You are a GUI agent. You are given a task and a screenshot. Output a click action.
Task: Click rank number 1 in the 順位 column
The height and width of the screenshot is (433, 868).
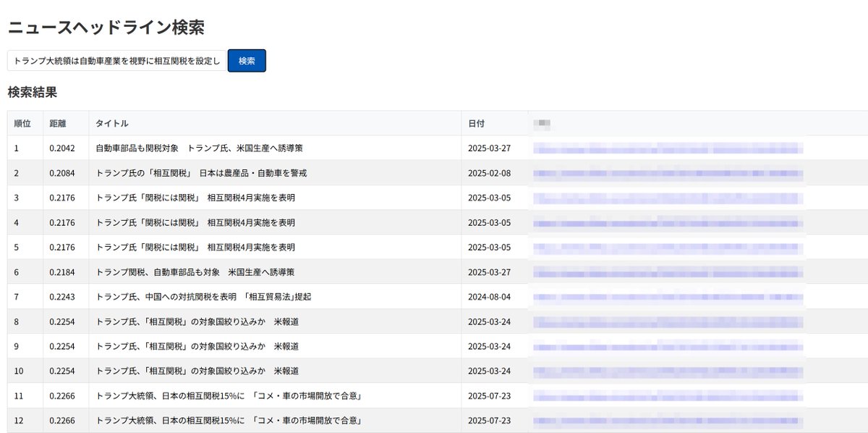click(x=16, y=148)
